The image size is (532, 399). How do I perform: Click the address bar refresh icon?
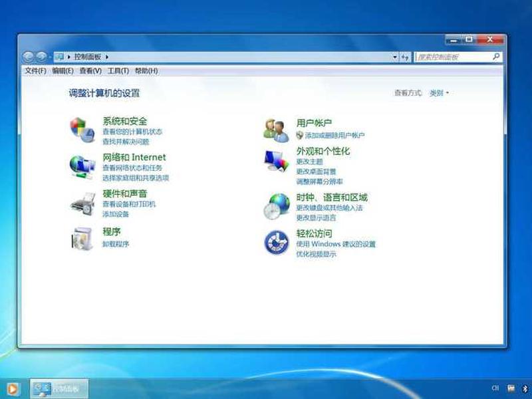(x=405, y=57)
